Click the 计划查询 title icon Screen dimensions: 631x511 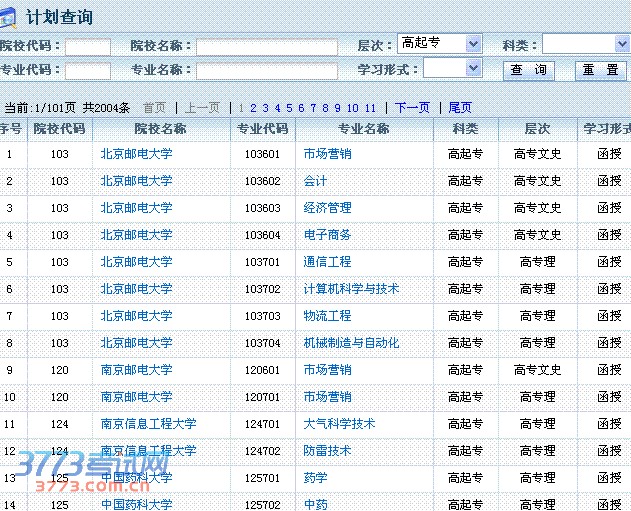pyautogui.click(x=10, y=17)
